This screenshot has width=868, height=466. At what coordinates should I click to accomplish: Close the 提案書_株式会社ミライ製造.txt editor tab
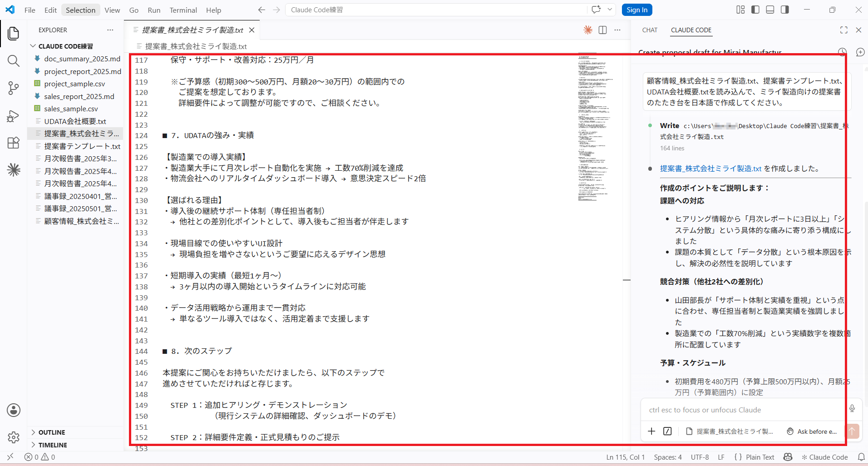pyautogui.click(x=252, y=30)
